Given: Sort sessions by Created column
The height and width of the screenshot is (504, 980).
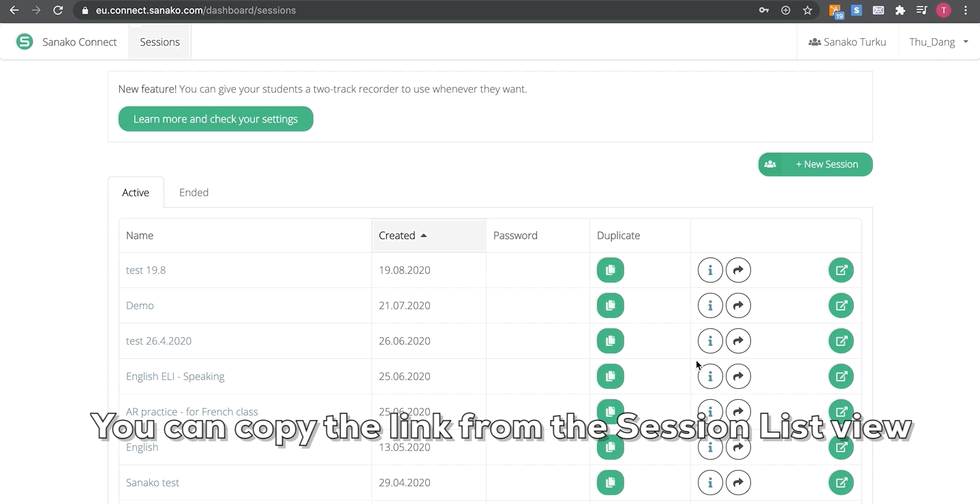Looking at the screenshot, I should tap(429, 235).
